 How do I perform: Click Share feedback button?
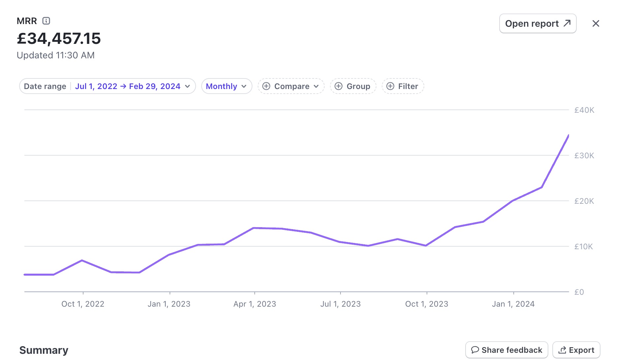click(x=506, y=350)
